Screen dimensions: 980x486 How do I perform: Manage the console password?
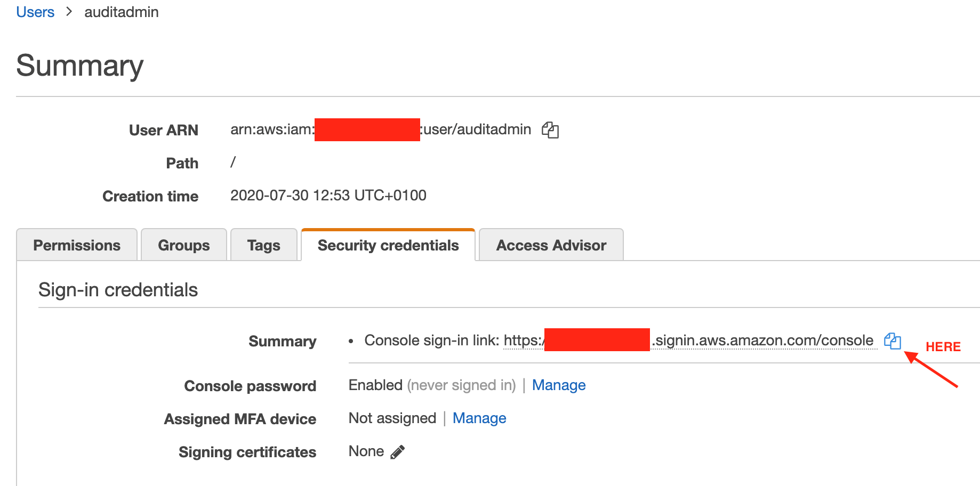click(x=559, y=385)
